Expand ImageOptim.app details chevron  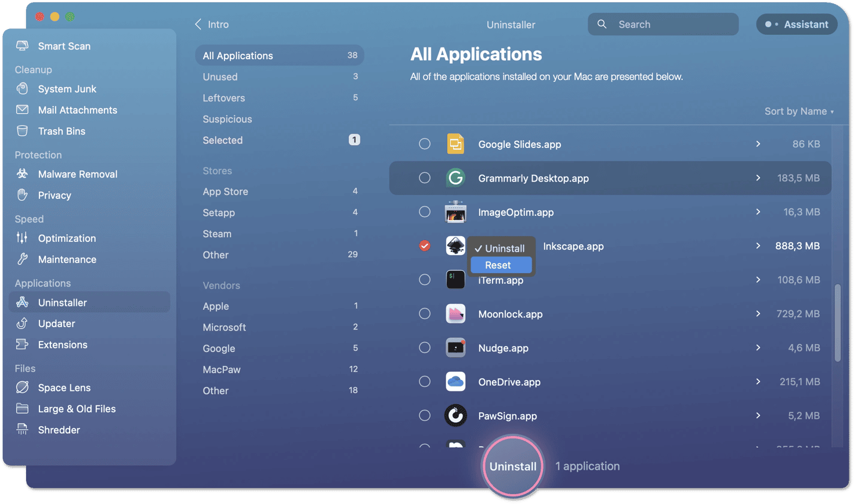(x=758, y=212)
